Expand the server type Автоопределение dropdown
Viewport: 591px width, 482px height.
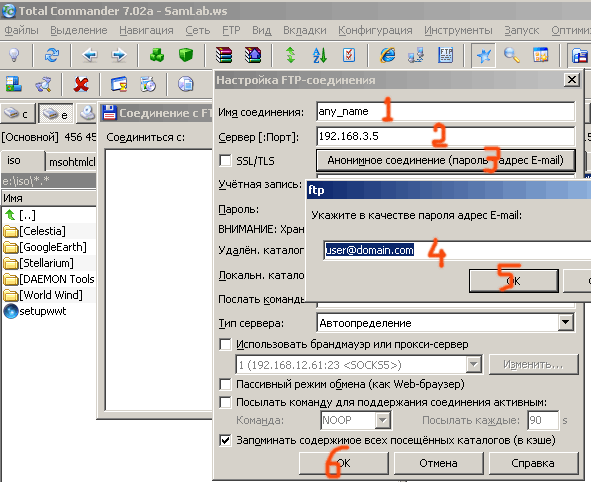pyautogui.click(x=565, y=323)
